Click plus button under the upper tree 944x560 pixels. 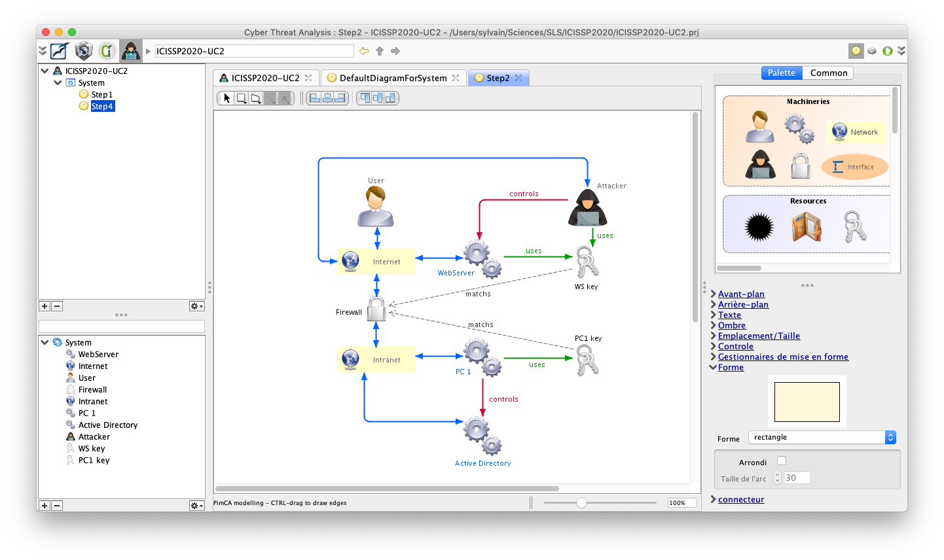tap(45, 306)
